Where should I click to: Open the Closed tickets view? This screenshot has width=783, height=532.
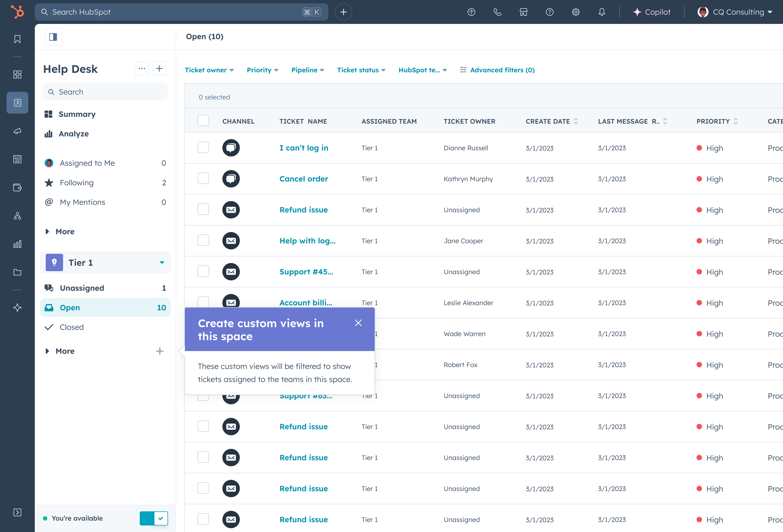point(72,327)
